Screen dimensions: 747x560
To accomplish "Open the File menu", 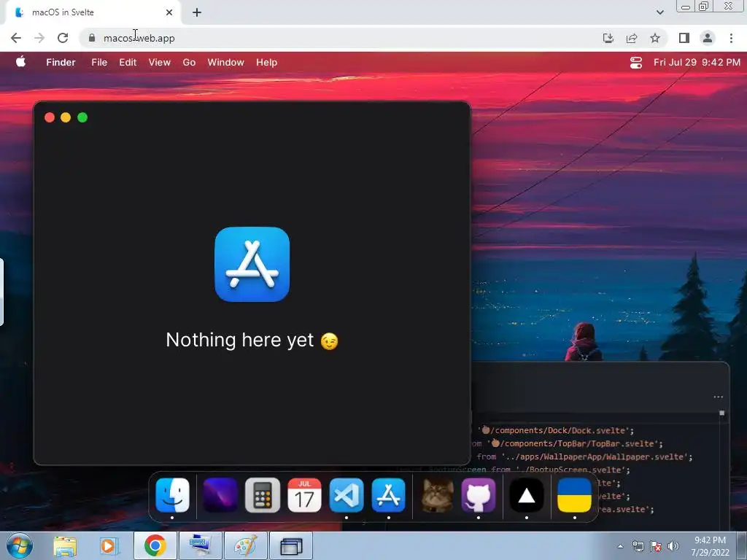I will pos(99,63).
